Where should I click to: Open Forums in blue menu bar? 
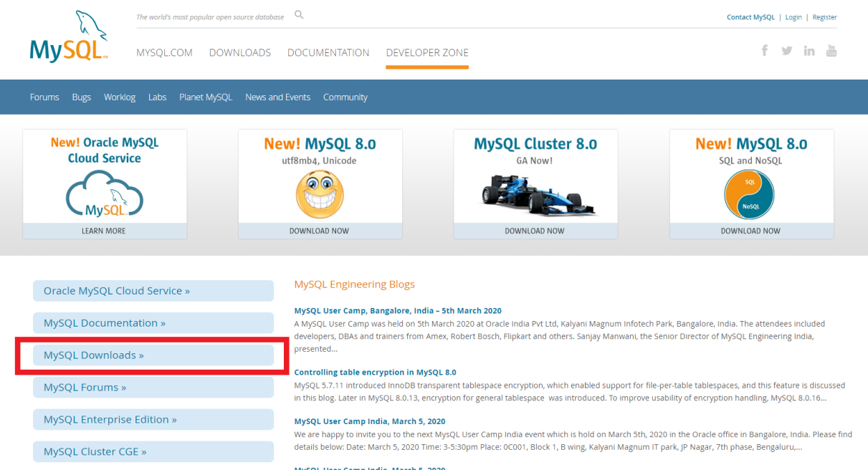point(44,97)
